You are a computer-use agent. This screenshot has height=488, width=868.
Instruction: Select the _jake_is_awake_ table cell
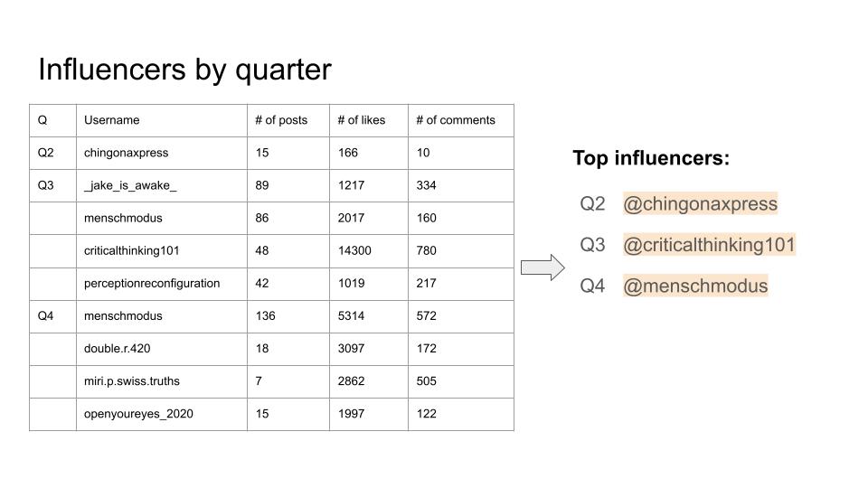pyautogui.click(x=161, y=185)
